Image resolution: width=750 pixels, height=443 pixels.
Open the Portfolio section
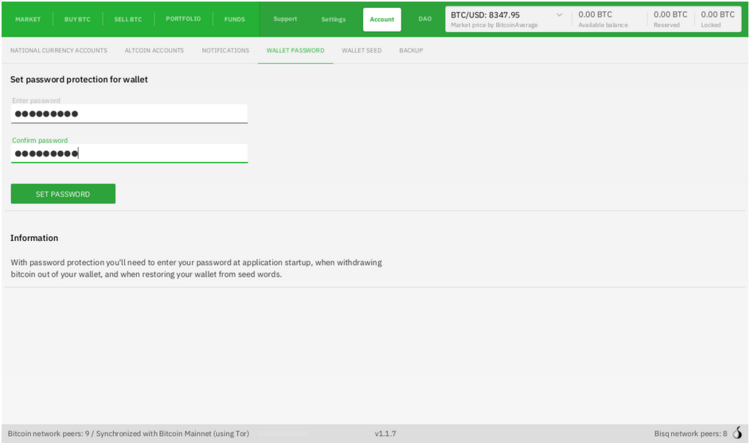[x=183, y=19]
